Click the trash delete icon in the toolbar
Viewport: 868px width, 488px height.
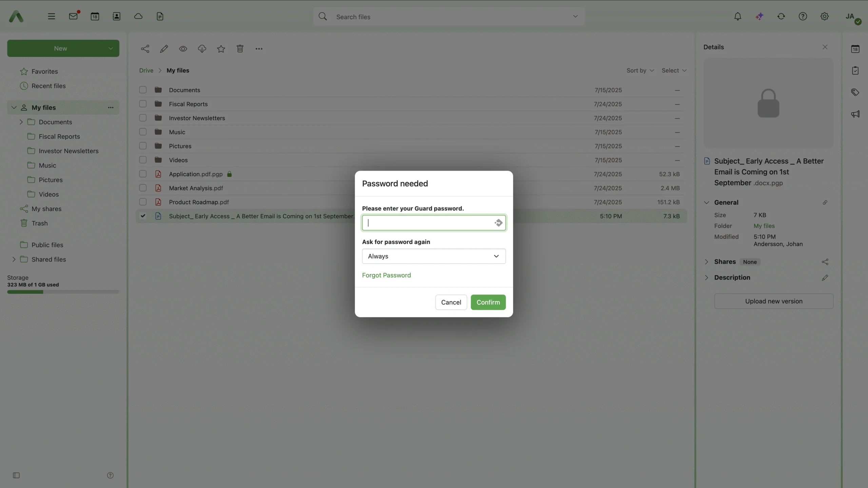(240, 49)
